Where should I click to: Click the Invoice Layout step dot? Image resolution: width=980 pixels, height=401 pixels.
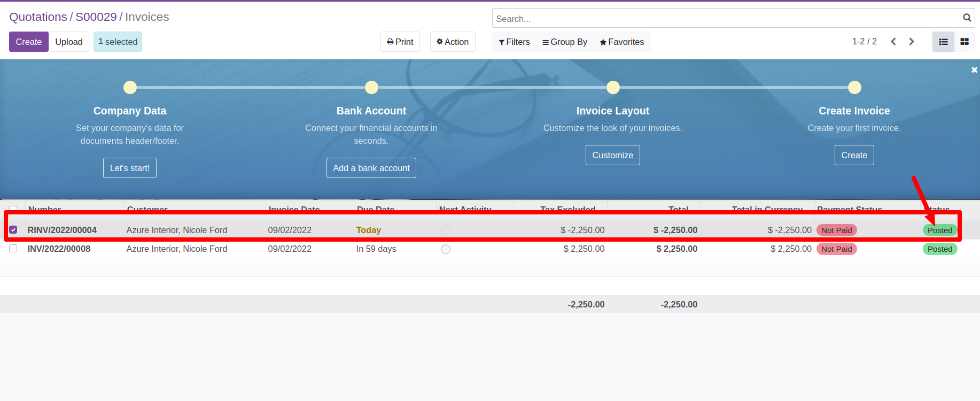[x=613, y=87]
